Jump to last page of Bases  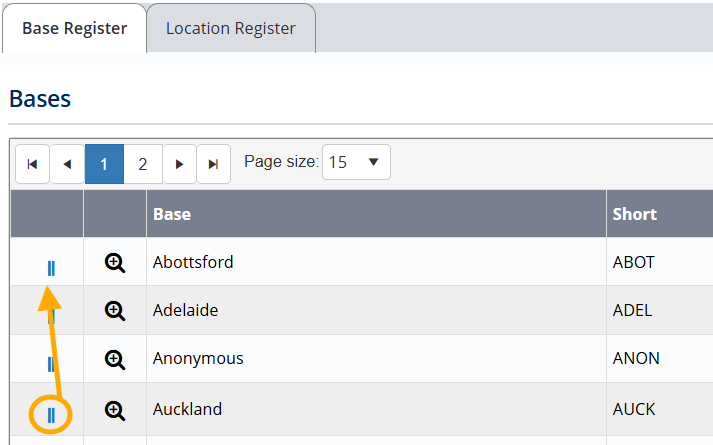[213, 164]
